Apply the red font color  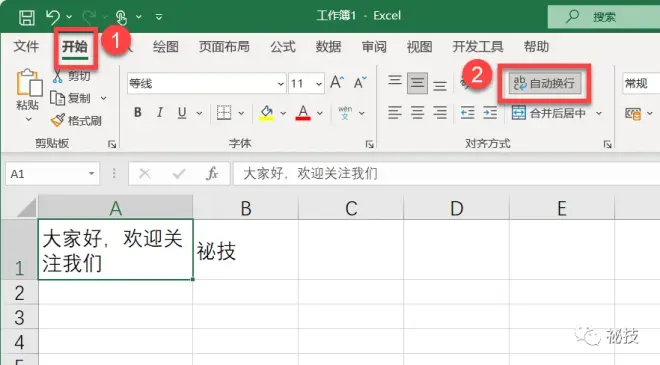point(303,113)
